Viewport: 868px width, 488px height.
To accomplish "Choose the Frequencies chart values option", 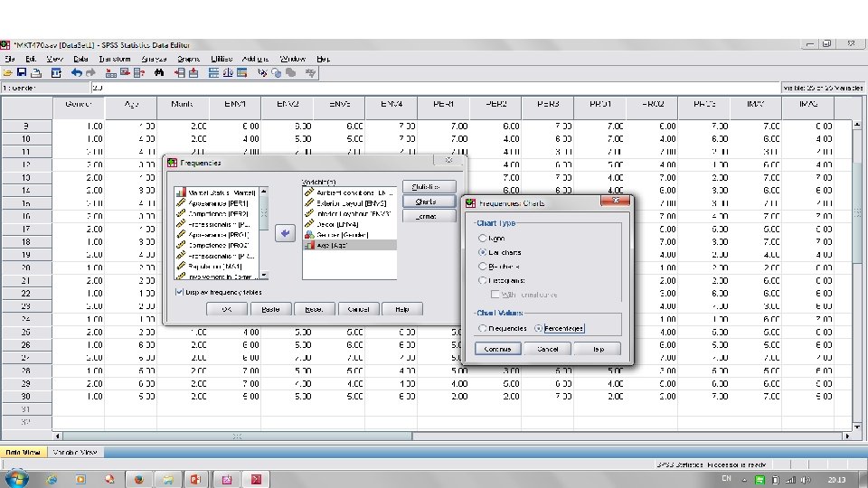I will [x=483, y=328].
